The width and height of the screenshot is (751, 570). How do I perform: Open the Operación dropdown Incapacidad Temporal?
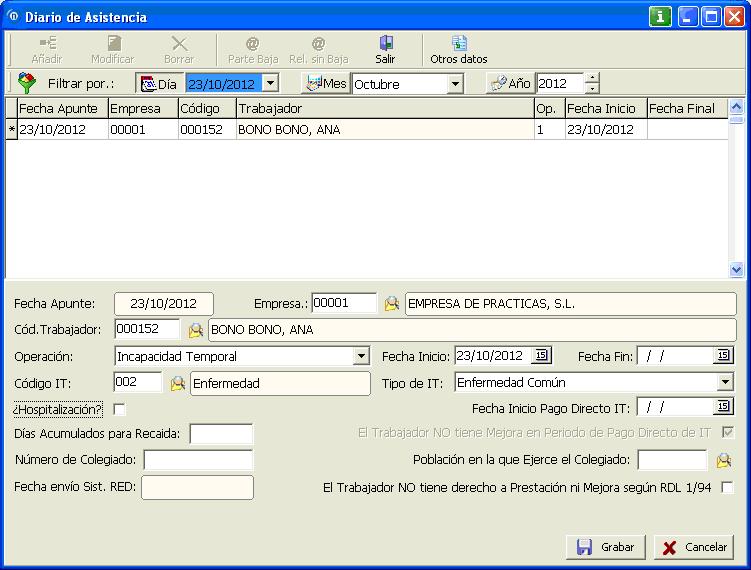pos(361,356)
